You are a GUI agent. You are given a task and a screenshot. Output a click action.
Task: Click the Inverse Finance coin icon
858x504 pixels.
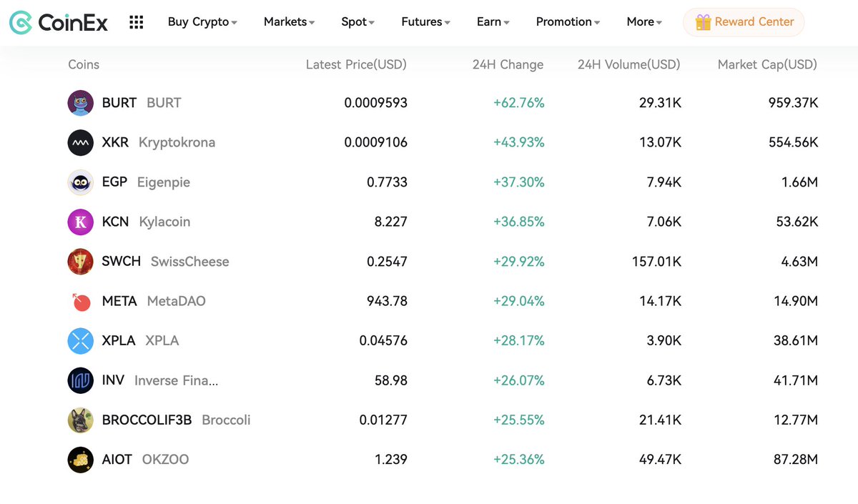(81, 380)
